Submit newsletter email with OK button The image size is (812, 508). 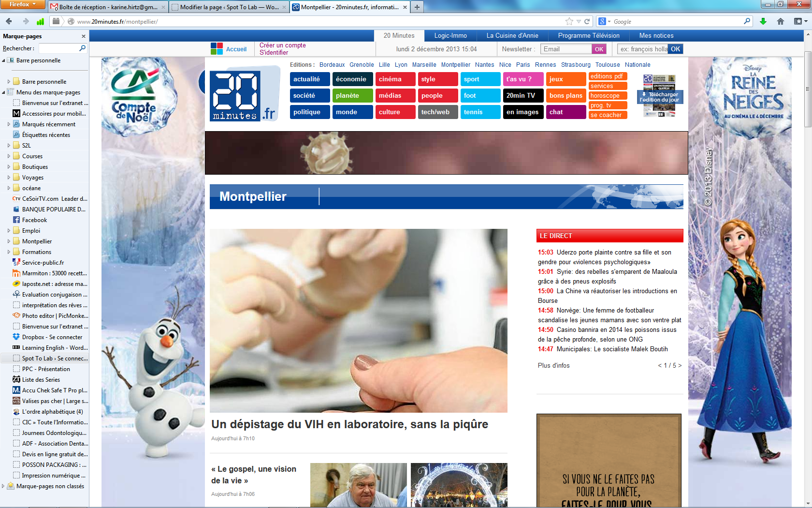point(599,49)
